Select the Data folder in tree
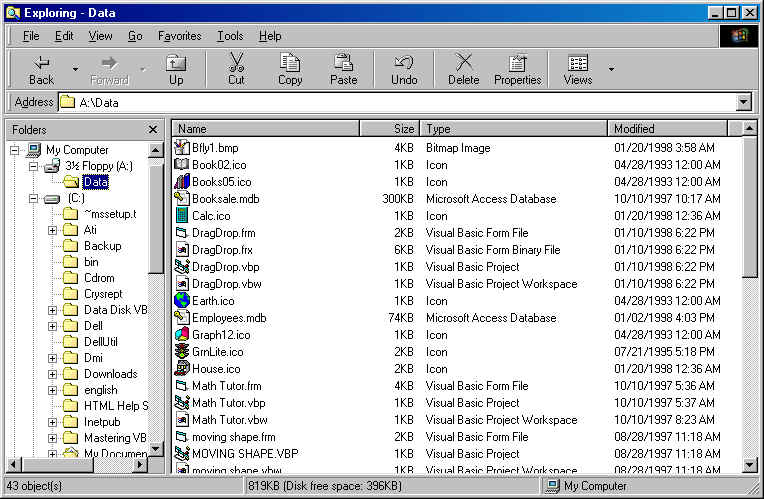Screen dimensions: 764x499 (96, 182)
